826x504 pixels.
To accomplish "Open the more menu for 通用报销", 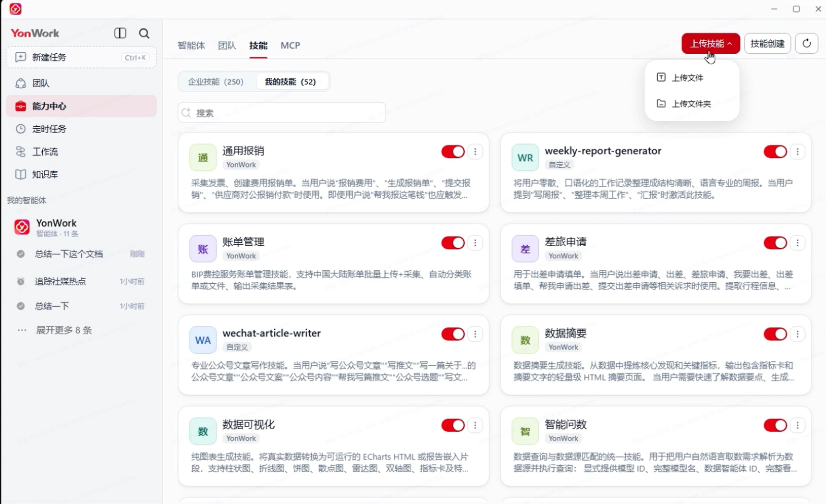I will pos(475,152).
